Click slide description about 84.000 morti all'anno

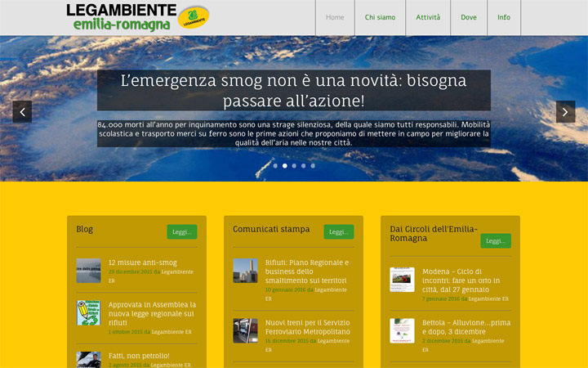(294, 133)
